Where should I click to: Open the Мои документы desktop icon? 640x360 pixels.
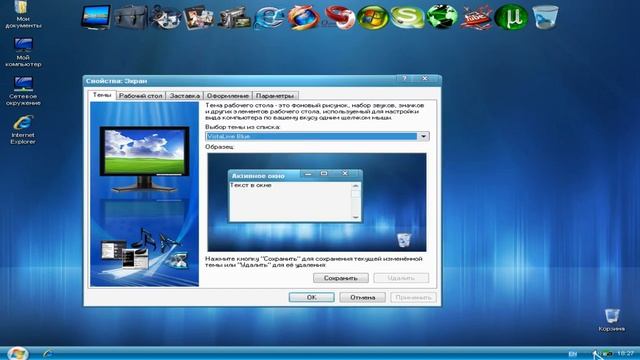tap(23, 15)
